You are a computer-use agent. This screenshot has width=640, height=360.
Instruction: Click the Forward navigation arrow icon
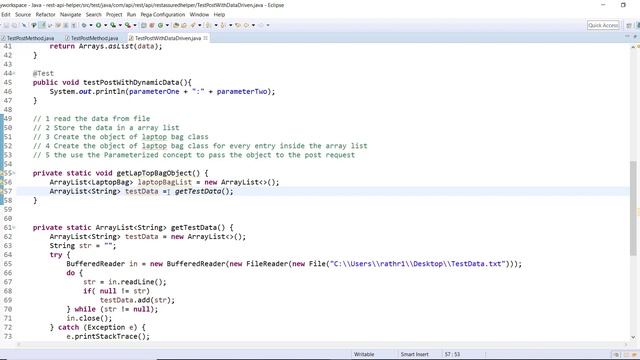(261, 25)
